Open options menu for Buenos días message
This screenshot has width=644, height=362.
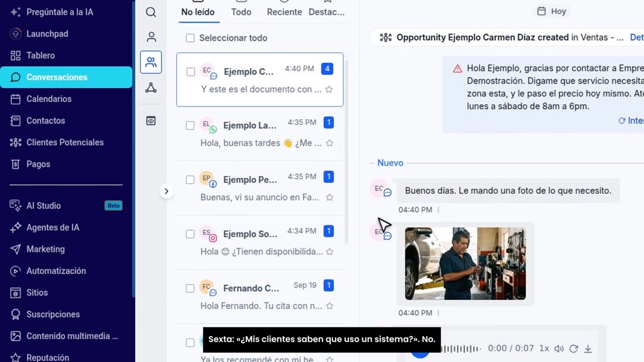(439, 210)
